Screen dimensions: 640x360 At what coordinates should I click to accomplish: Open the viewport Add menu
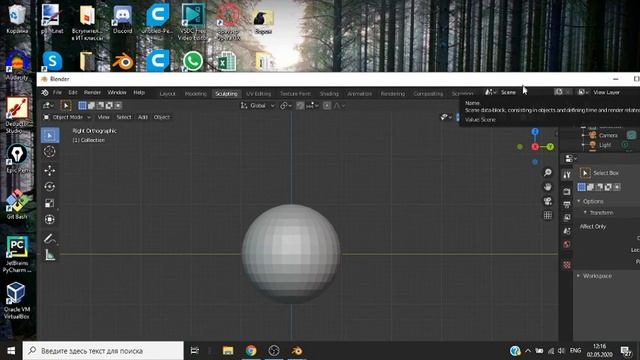142,117
